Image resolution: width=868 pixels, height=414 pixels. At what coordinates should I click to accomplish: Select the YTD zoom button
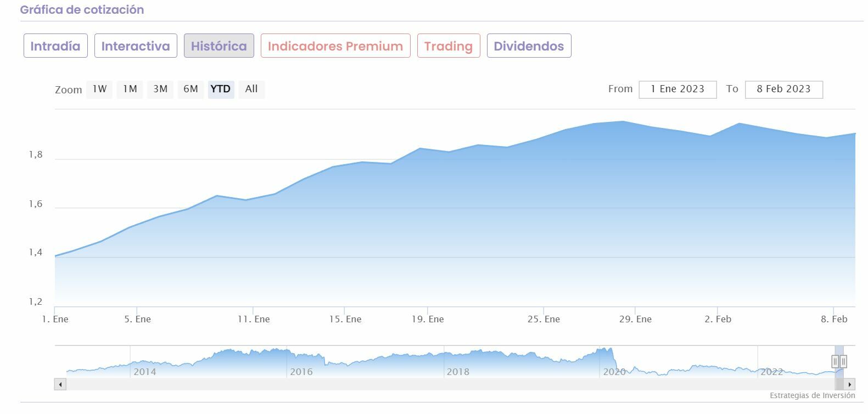(x=221, y=89)
